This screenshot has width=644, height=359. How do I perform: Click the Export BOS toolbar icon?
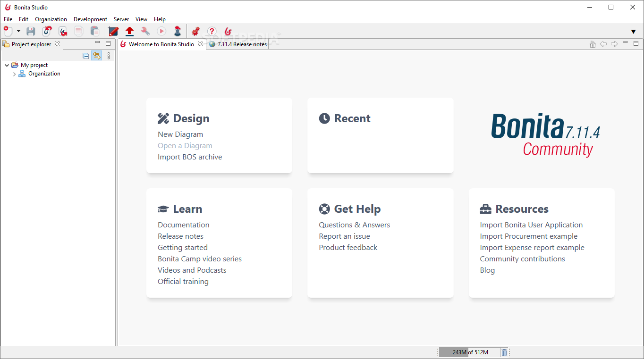tap(63, 31)
